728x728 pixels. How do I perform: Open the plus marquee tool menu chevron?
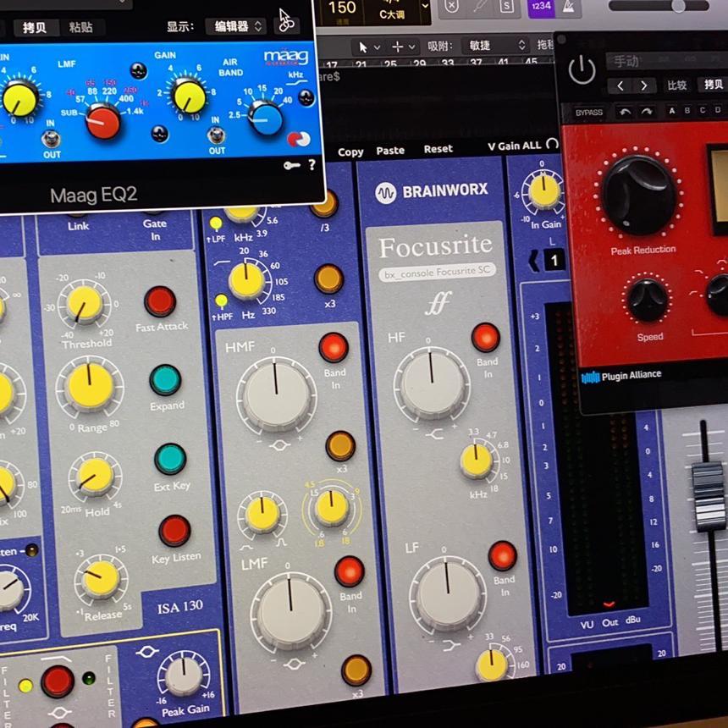tap(411, 47)
